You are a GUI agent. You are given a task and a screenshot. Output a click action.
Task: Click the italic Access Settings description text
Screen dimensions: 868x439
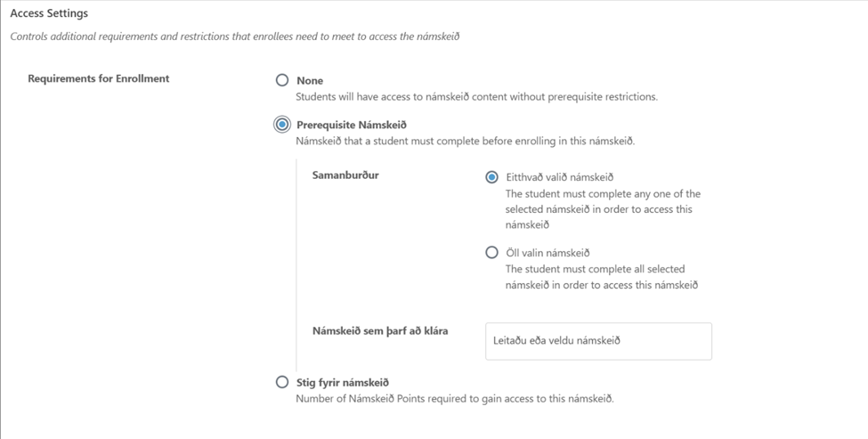235,37
